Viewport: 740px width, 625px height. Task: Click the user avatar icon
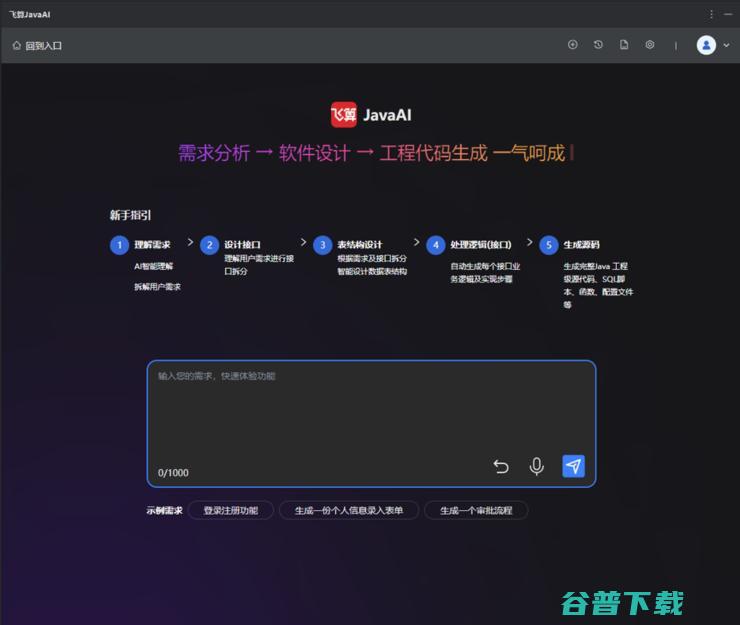point(706,45)
